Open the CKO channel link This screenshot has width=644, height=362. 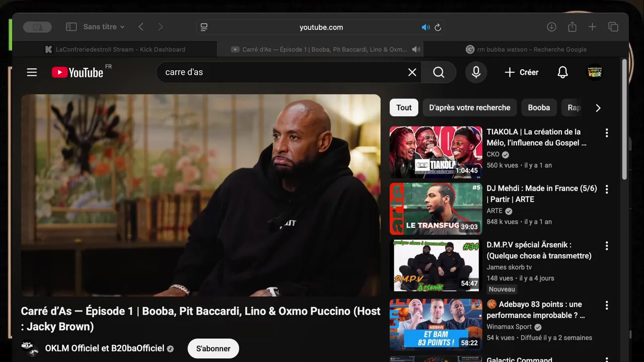tap(493, 154)
